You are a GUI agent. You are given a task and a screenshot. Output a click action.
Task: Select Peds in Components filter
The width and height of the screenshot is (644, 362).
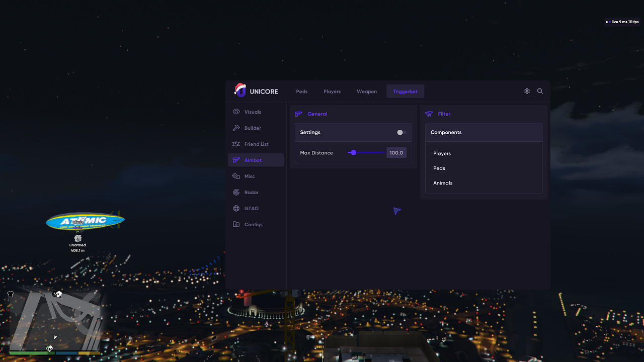point(439,168)
